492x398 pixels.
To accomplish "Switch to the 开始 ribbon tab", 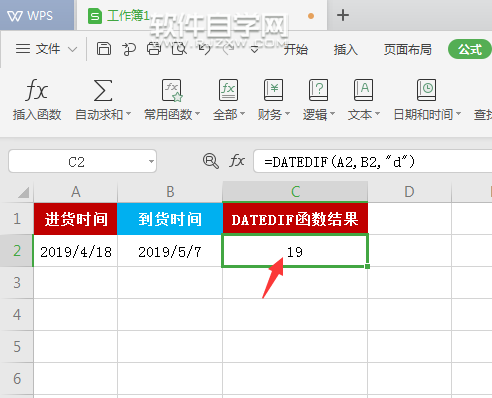I will [x=296, y=49].
